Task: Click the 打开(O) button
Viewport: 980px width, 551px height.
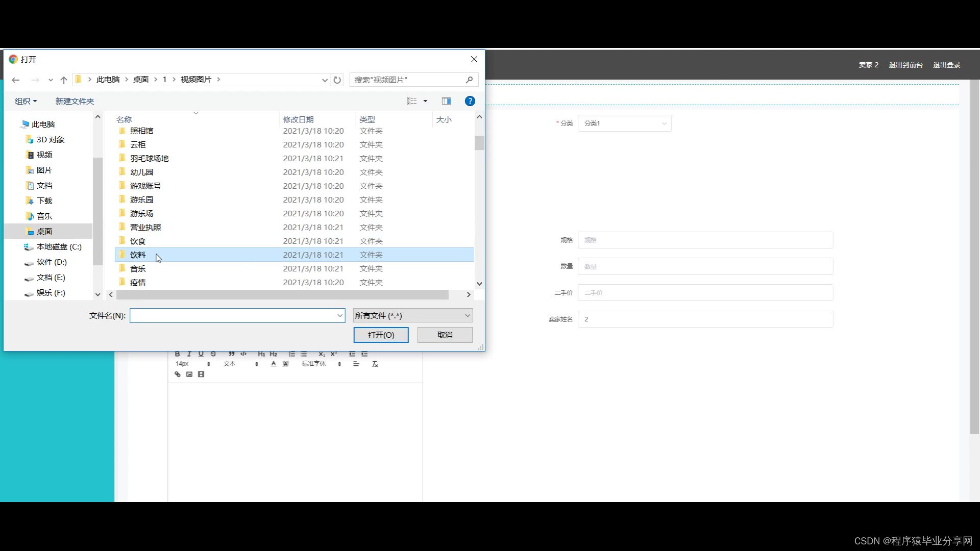Action: tap(381, 335)
